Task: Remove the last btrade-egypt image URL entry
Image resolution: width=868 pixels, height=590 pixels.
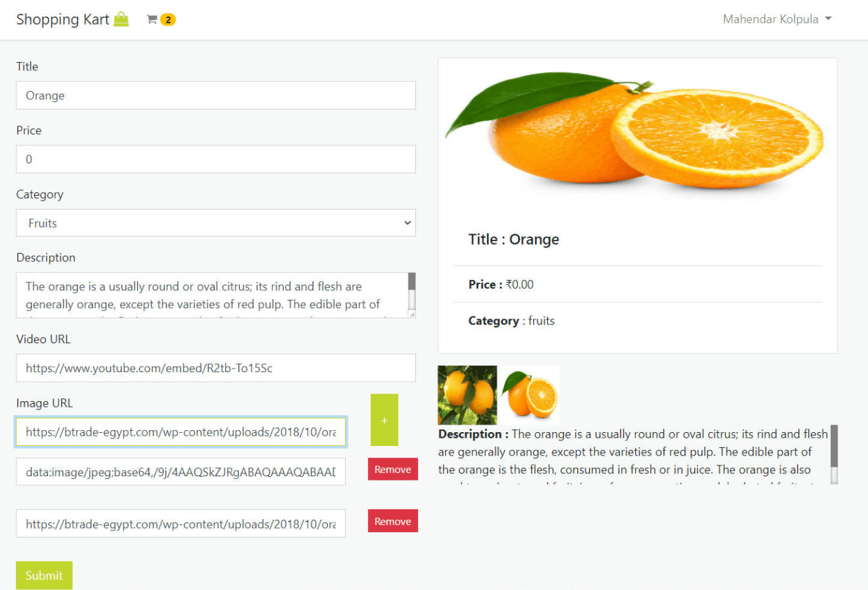Action: pyautogui.click(x=393, y=521)
